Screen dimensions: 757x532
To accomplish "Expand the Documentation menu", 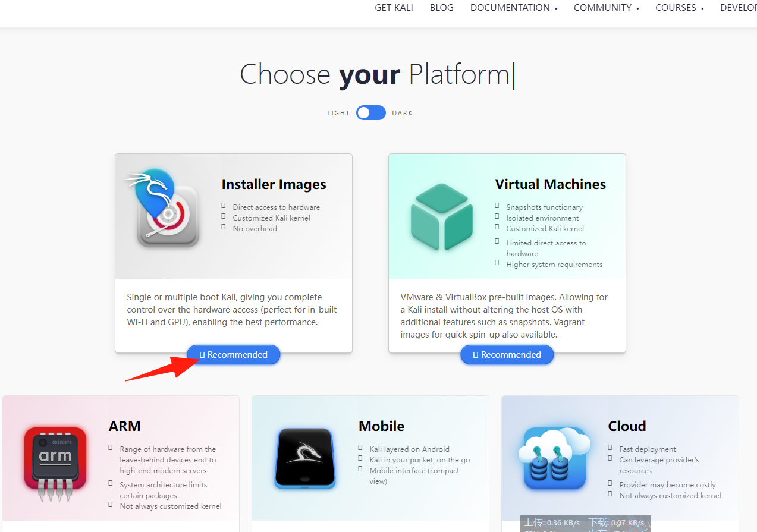I will pos(514,8).
